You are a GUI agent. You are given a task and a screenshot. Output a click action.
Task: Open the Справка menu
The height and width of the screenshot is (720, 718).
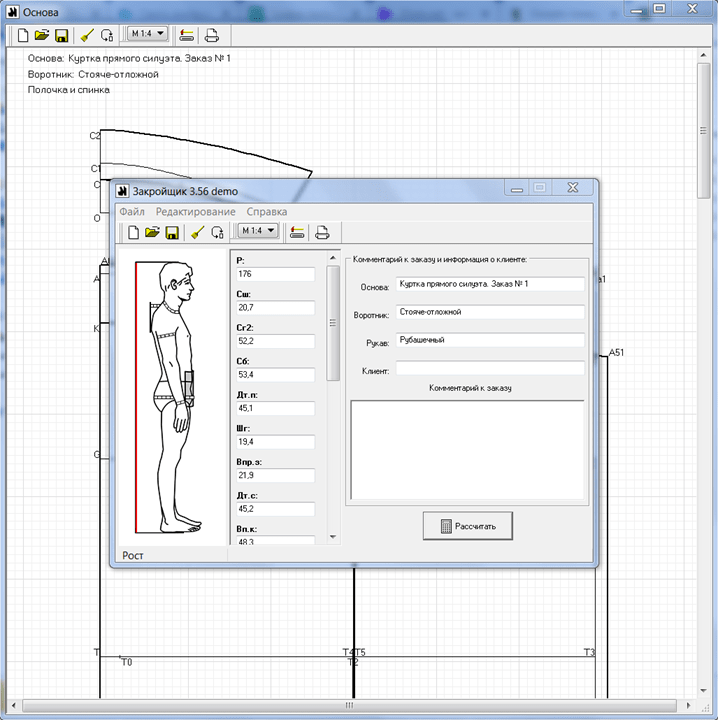(267, 212)
